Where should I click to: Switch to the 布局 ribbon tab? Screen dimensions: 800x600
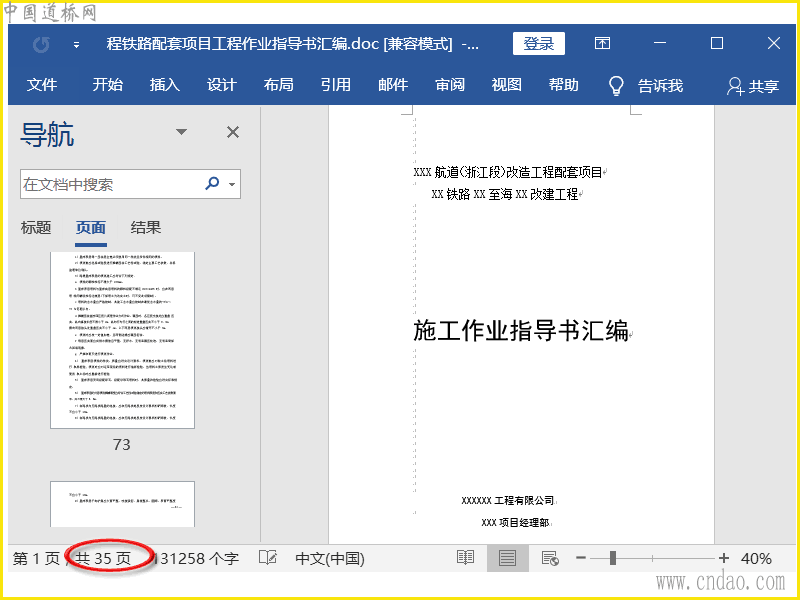pos(279,85)
